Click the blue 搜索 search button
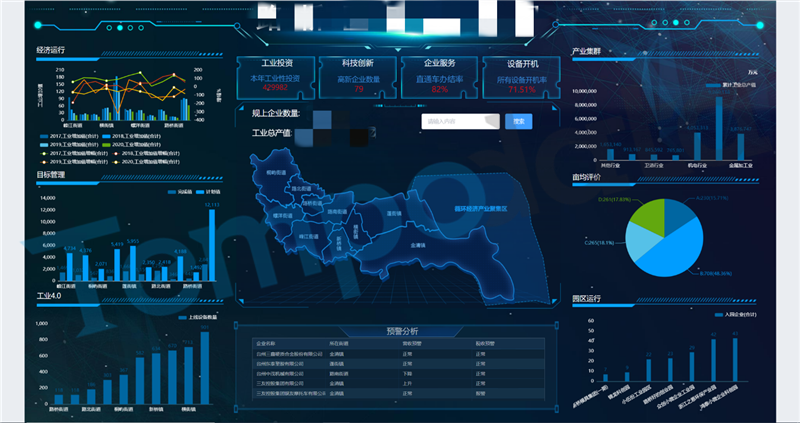 tap(518, 121)
